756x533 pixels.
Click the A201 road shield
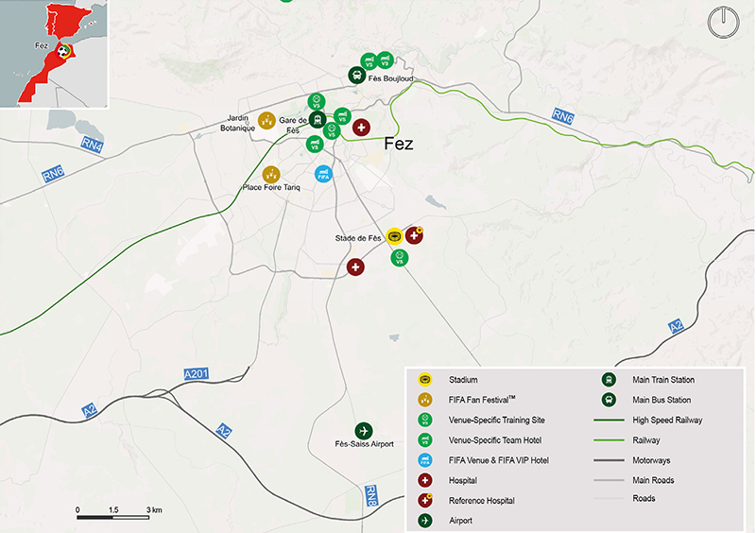[197, 374]
